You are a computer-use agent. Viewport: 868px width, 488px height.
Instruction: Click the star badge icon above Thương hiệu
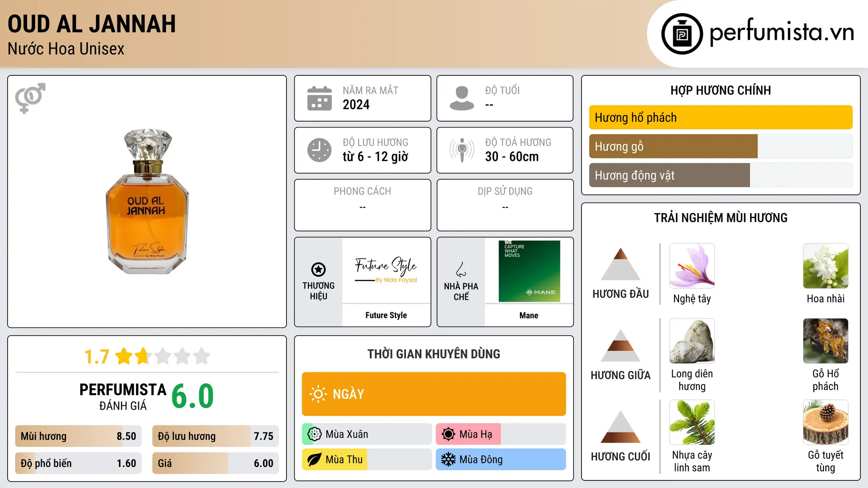tap(318, 269)
